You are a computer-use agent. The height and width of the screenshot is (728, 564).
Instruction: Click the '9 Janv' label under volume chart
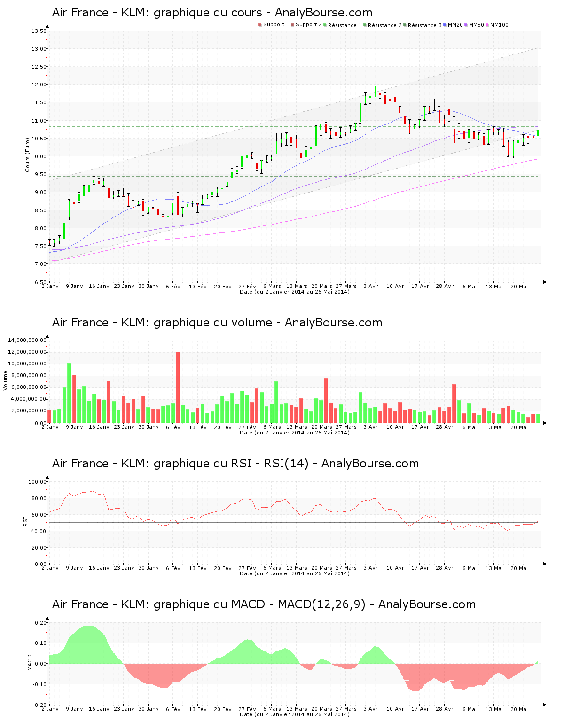click(74, 427)
